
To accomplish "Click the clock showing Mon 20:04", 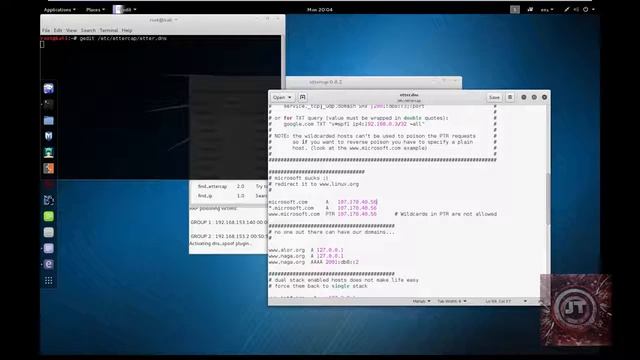I will pyautogui.click(x=320, y=9).
